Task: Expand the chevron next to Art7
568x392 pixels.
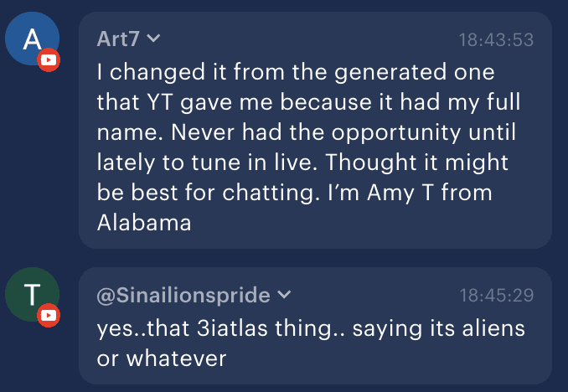Action: click(153, 38)
